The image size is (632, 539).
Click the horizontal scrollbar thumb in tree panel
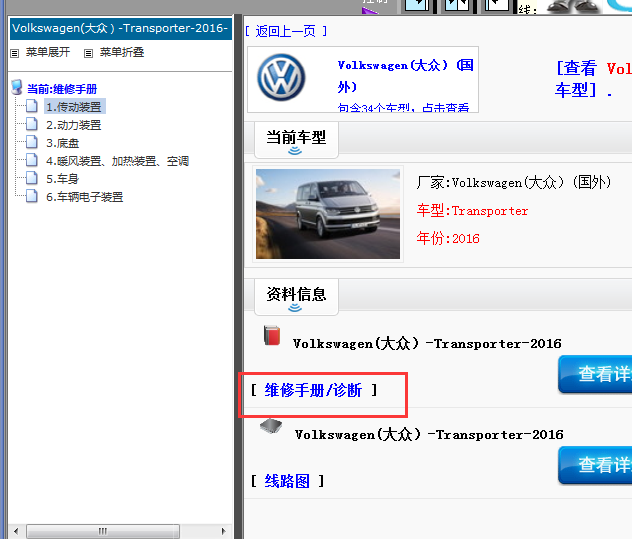coord(103,531)
